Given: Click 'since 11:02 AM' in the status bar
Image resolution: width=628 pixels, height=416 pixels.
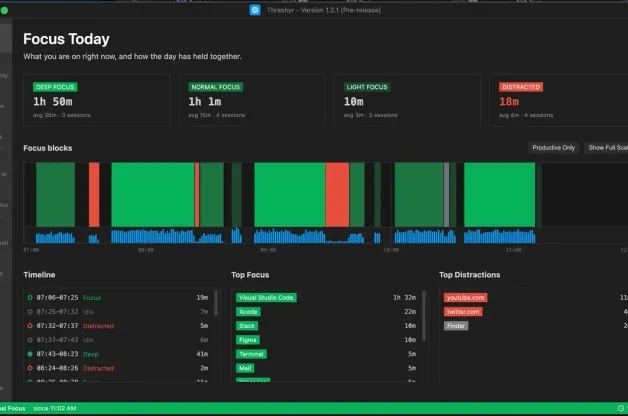Looking at the screenshot, I should [55, 408].
